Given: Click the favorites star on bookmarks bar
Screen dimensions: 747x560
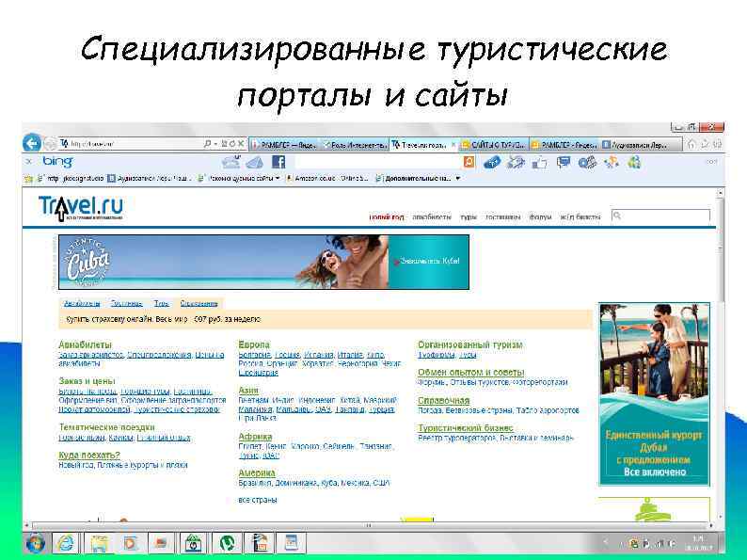Looking at the screenshot, I should click(x=28, y=178).
